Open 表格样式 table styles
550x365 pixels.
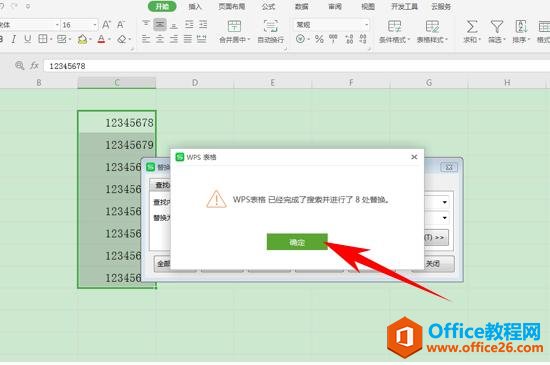pos(432,32)
